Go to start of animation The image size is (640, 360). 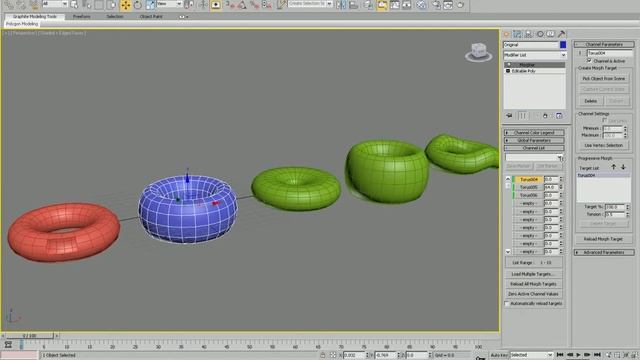click(560, 355)
